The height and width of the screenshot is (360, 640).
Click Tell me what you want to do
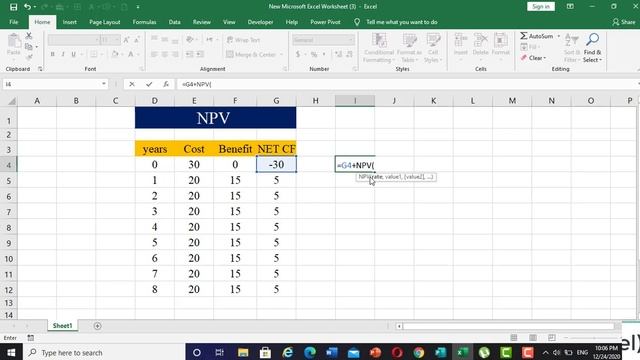pos(402,22)
